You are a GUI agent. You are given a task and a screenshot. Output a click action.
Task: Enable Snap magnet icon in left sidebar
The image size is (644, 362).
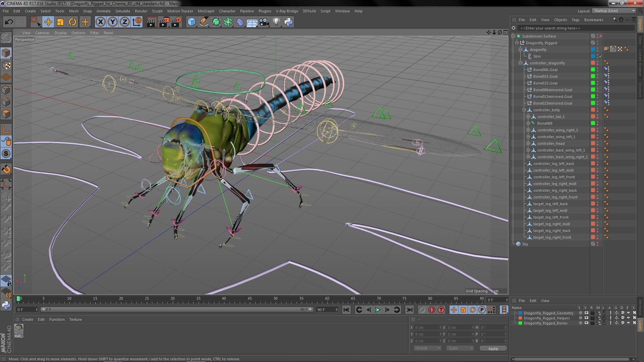pos(6,169)
